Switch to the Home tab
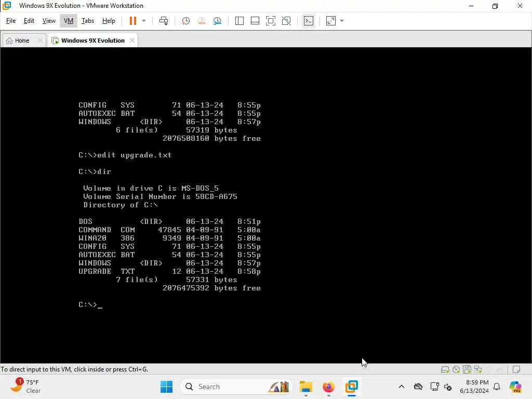Viewport: 532px width, 399px height. [x=22, y=41]
